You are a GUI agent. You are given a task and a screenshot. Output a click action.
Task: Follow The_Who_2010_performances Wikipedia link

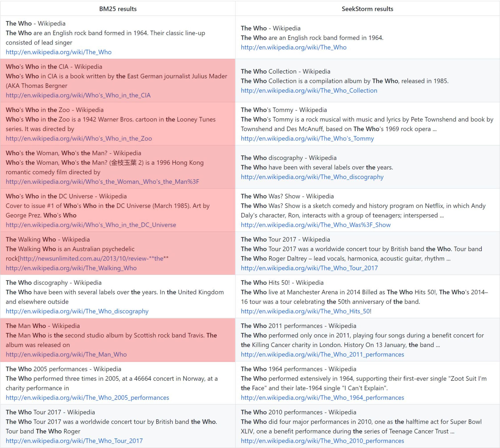coord(322,441)
